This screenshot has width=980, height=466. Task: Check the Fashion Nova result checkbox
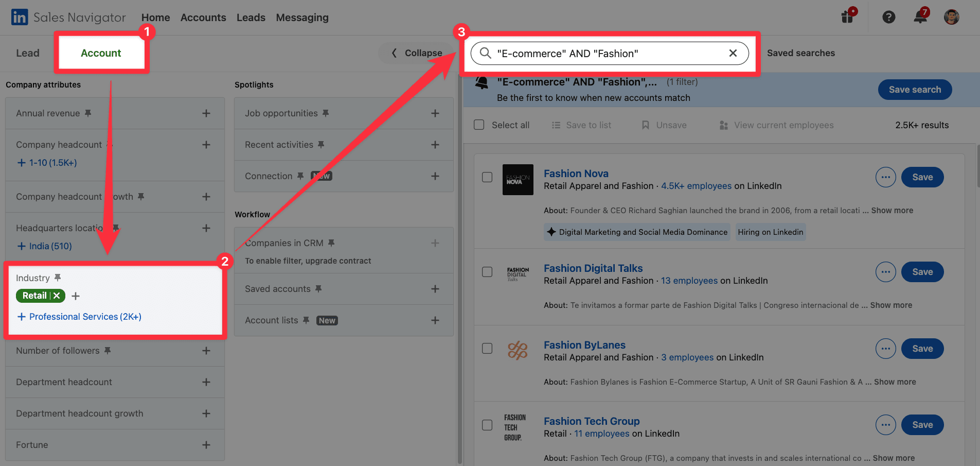pyautogui.click(x=487, y=177)
